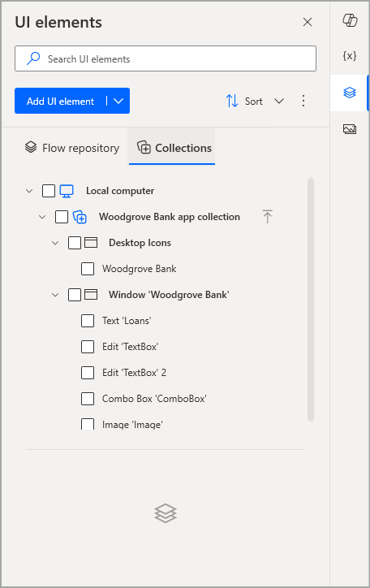
Task: Select Woodgrove Bank element label
Action: [139, 269]
